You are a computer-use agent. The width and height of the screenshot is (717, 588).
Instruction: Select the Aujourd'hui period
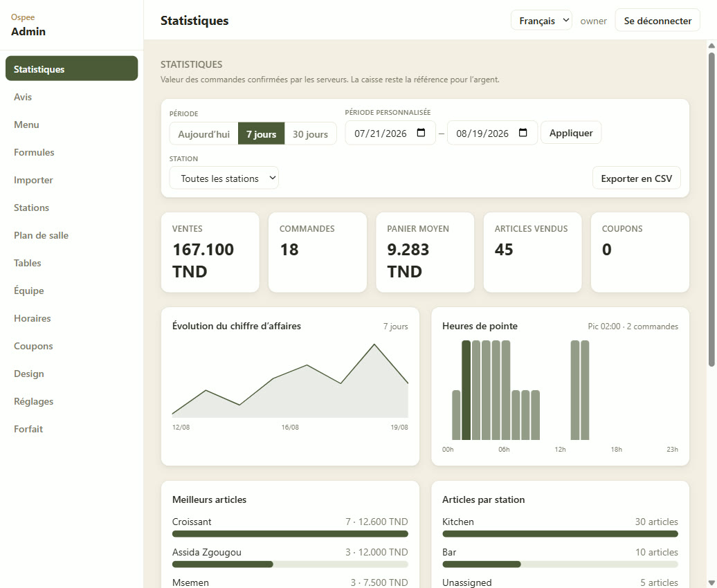(204, 134)
